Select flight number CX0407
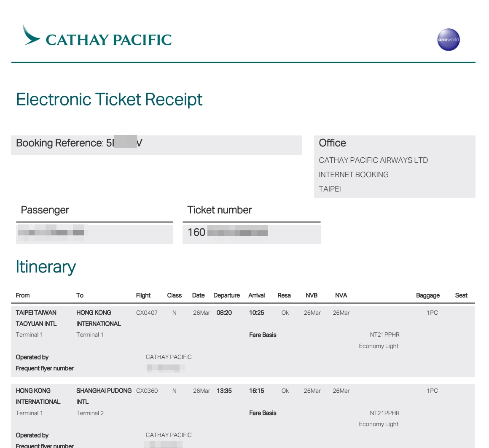489x448 pixels. 147,313
